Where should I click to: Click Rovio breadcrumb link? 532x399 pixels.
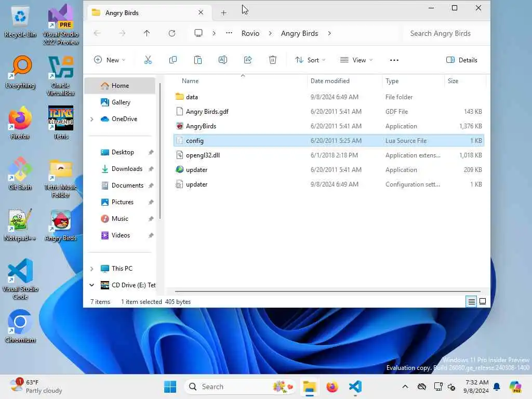pyautogui.click(x=250, y=33)
